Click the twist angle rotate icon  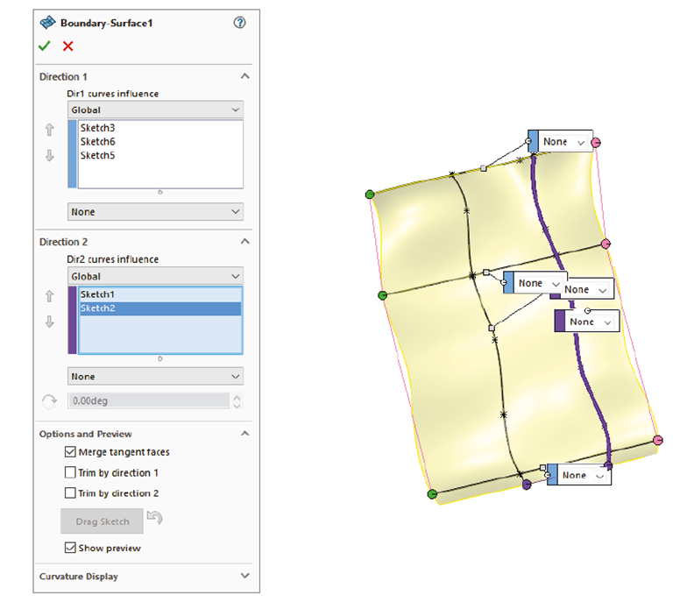click(x=49, y=401)
